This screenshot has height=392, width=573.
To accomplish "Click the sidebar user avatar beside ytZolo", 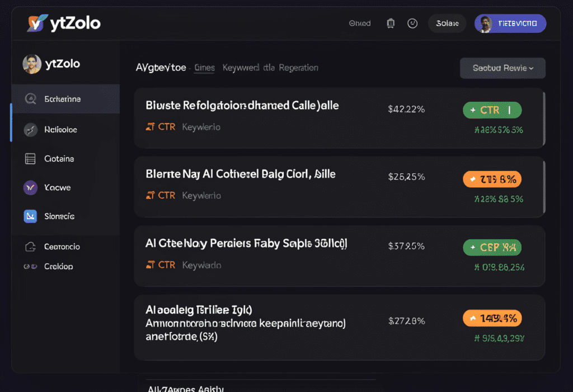I will tap(32, 64).
